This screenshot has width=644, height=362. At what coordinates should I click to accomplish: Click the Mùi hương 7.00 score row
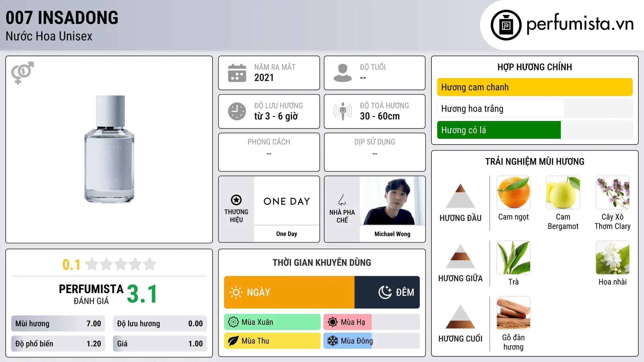[x=58, y=323]
